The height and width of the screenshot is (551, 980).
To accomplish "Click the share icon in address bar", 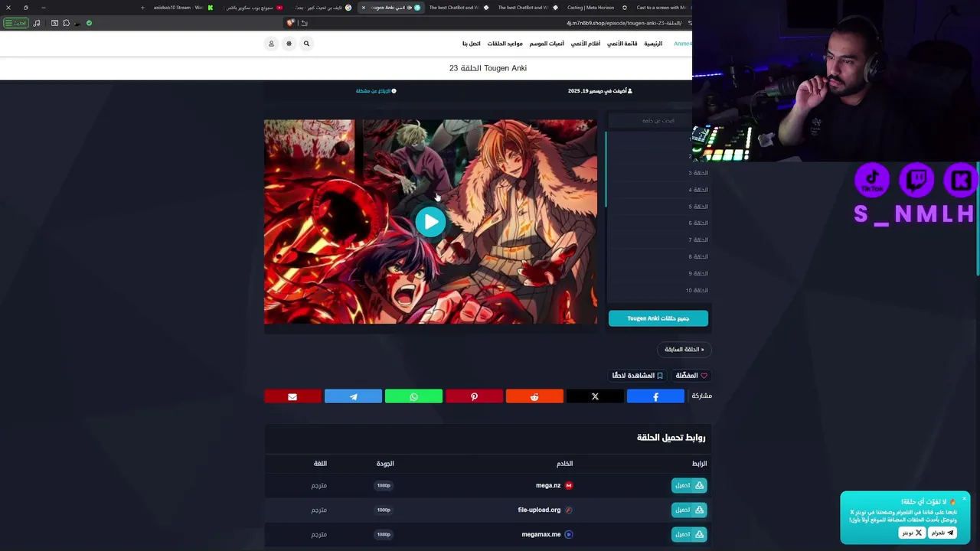I will coord(304,23).
